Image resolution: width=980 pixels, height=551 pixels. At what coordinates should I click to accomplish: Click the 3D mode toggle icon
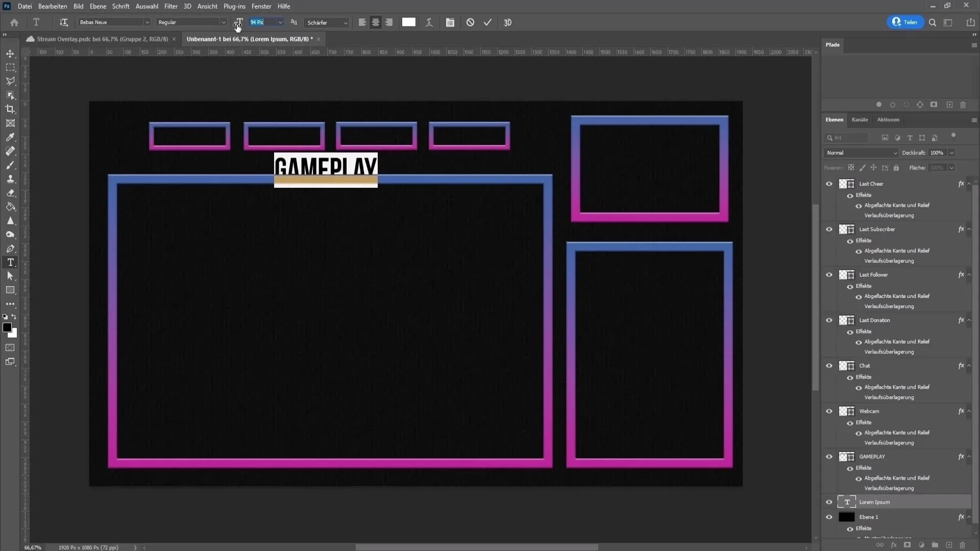tap(507, 22)
